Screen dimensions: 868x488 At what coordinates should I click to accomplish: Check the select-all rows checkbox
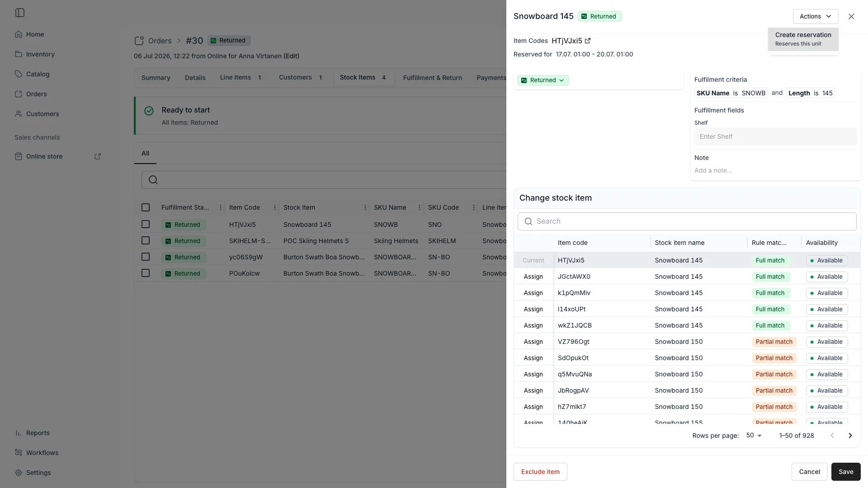tap(146, 207)
